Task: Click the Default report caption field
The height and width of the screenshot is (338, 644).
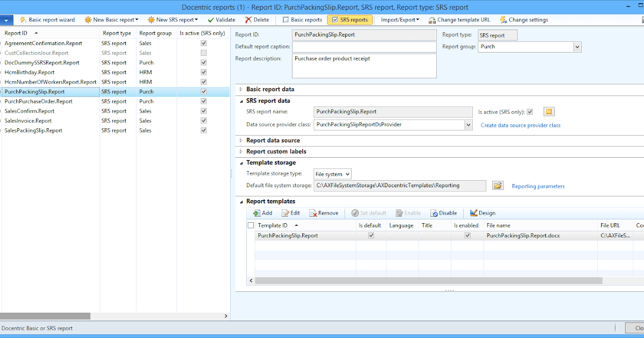Action: pyautogui.click(x=364, y=47)
